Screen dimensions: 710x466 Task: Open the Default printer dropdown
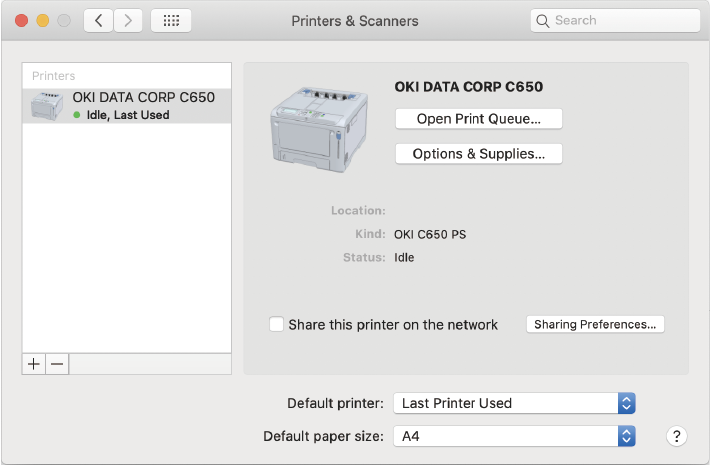coord(514,403)
